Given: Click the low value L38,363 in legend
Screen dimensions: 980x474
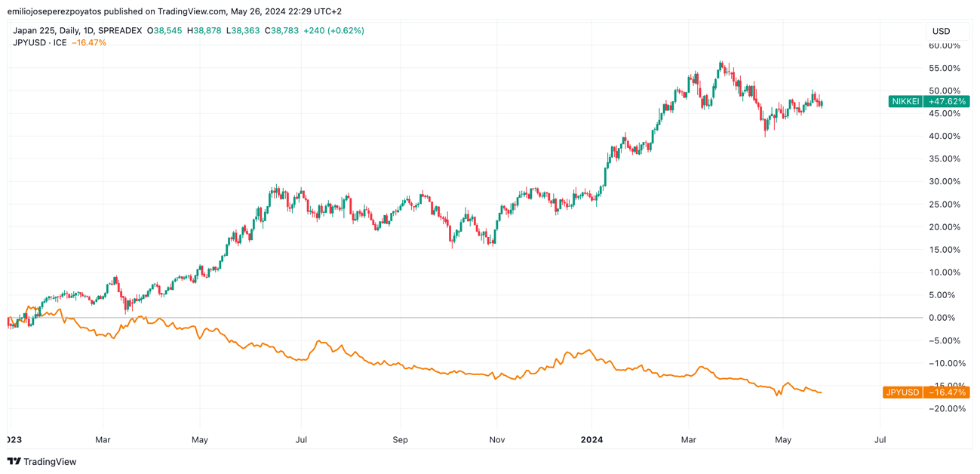Looking at the screenshot, I should pyautogui.click(x=243, y=31).
